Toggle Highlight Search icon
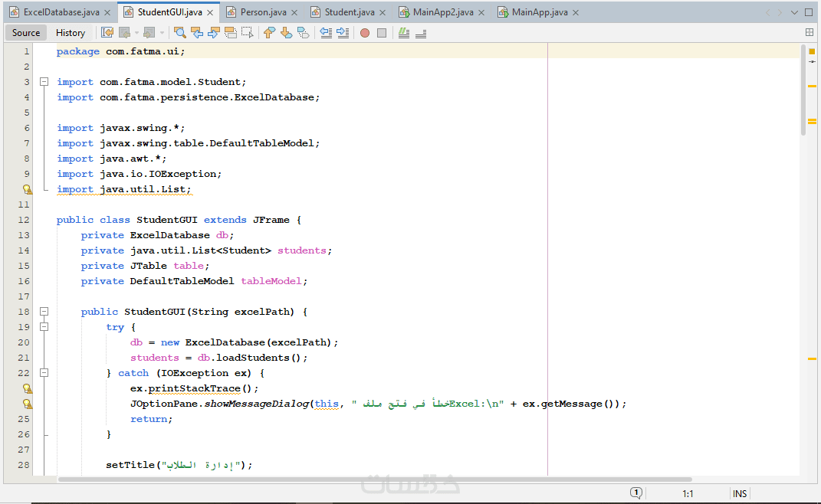 (x=231, y=33)
